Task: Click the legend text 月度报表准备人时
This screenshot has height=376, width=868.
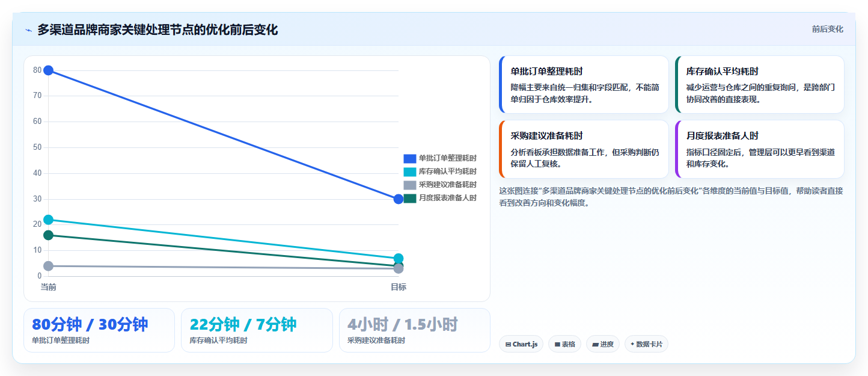Action: 448,198
